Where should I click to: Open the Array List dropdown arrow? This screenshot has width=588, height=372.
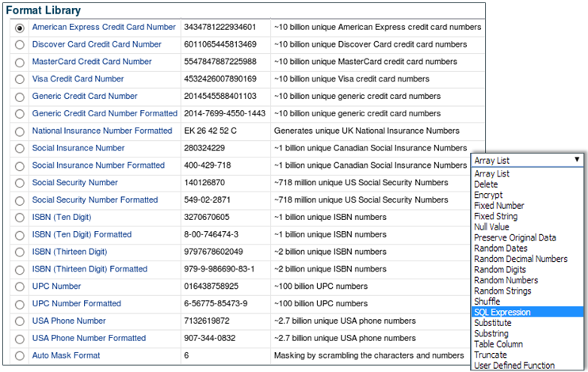tap(577, 159)
